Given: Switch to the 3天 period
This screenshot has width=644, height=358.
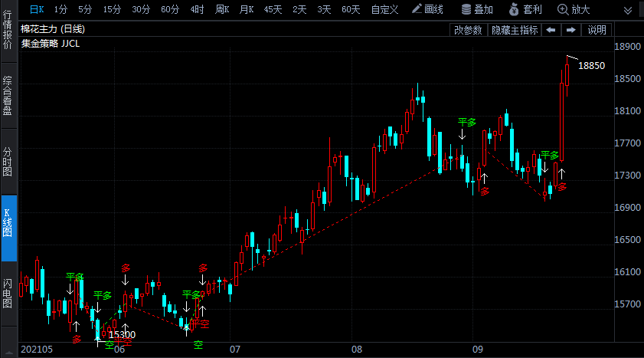Looking at the screenshot, I should tap(324, 9).
